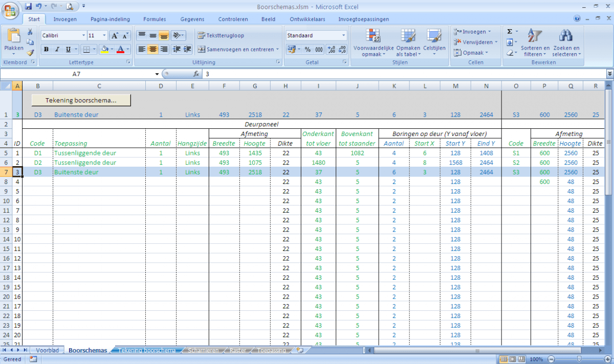Open the font size dropdown

coord(104,36)
